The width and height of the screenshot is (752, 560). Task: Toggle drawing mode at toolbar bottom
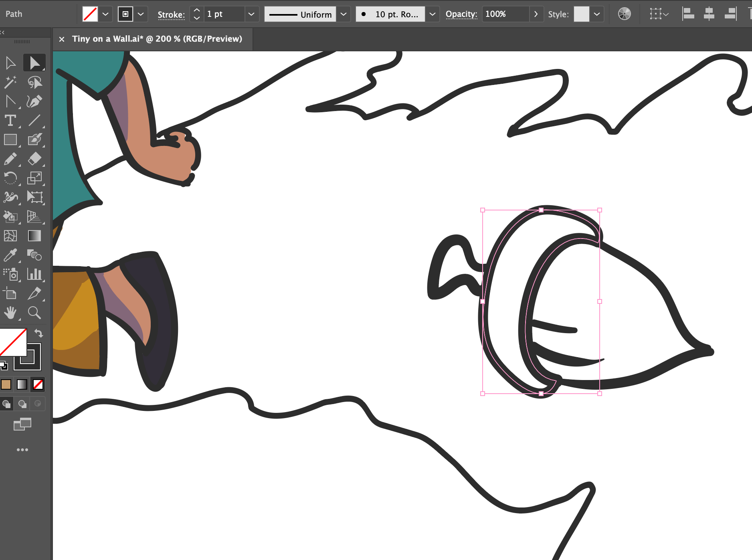click(x=7, y=404)
